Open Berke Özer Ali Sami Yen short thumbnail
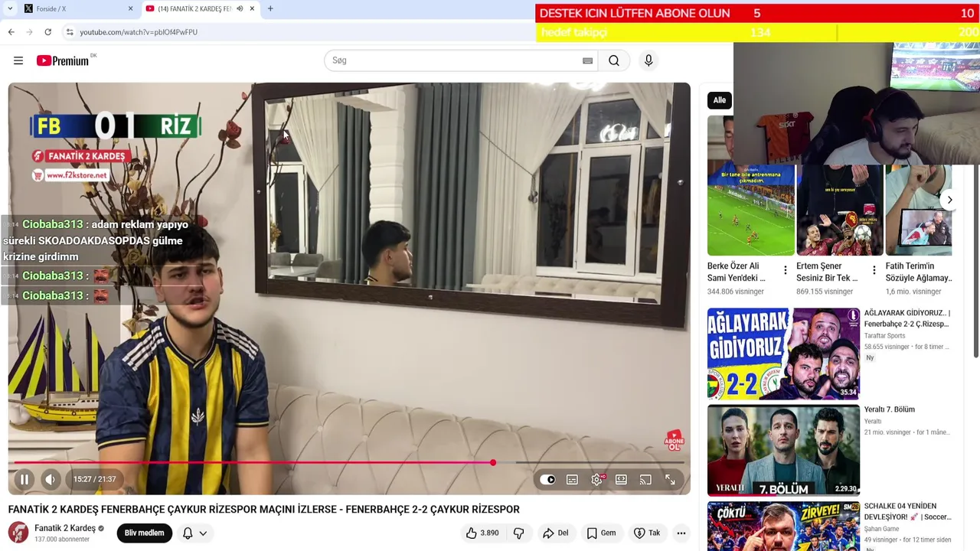Viewport: 980px width, 551px height. point(750,210)
